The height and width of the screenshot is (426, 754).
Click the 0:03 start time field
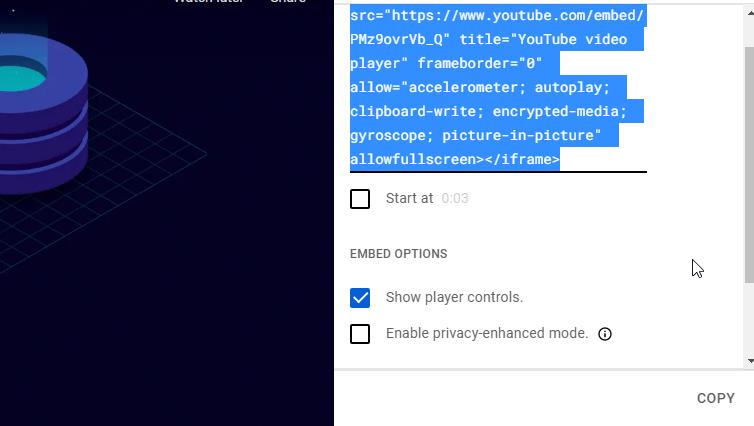pos(455,198)
